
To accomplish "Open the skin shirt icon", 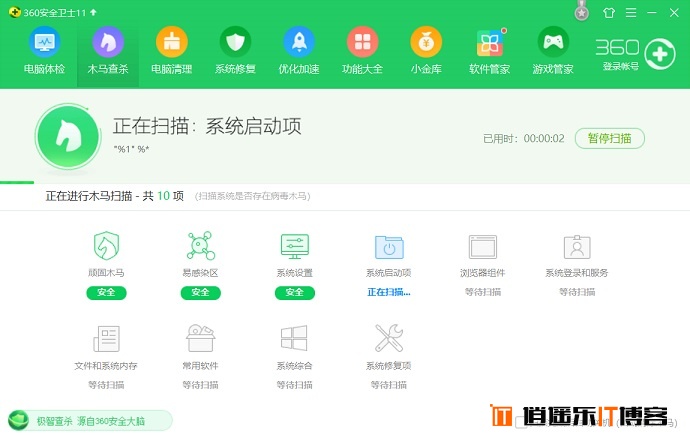I will click(x=609, y=13).
